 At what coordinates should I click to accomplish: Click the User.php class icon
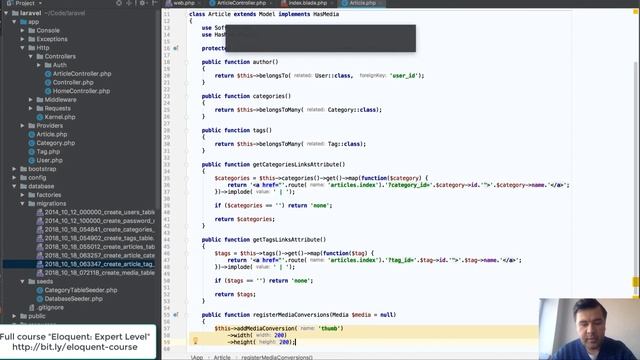point(31,160)
